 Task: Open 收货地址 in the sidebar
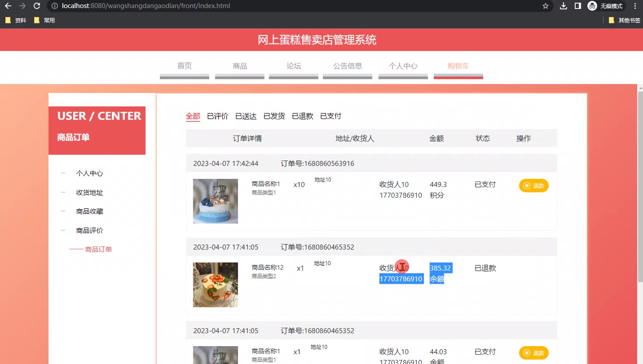pos(89,193)
